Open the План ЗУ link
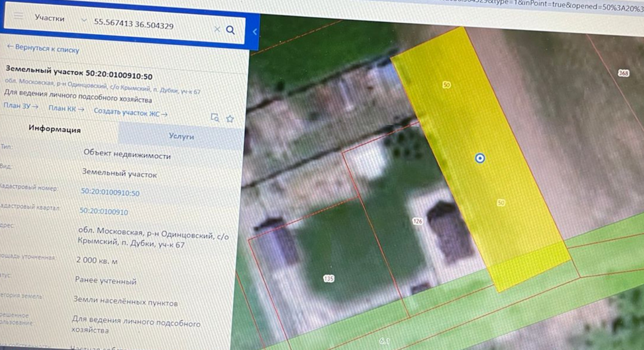The image size is (644, 350). click(21, 106)
